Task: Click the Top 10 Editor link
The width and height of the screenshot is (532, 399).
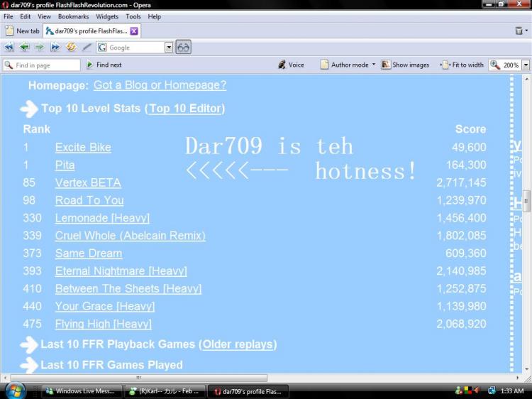Action: pos(184,109)
